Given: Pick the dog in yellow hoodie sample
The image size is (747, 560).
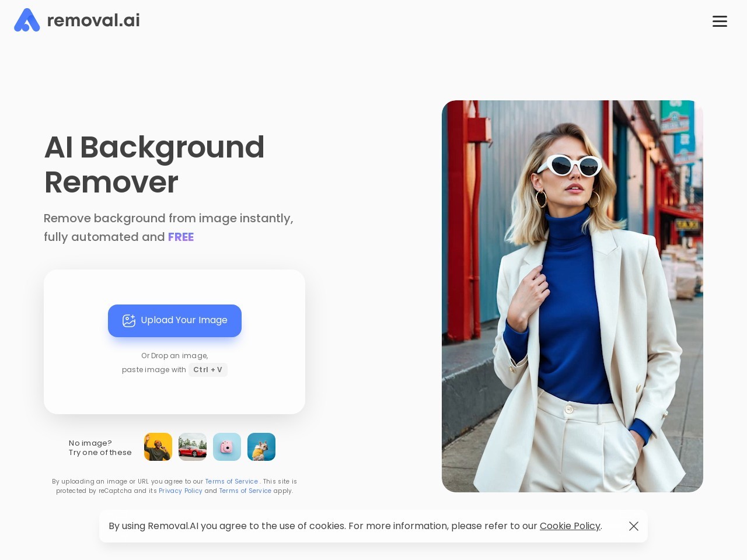Looking at the screenshot, I should [261, 447].
